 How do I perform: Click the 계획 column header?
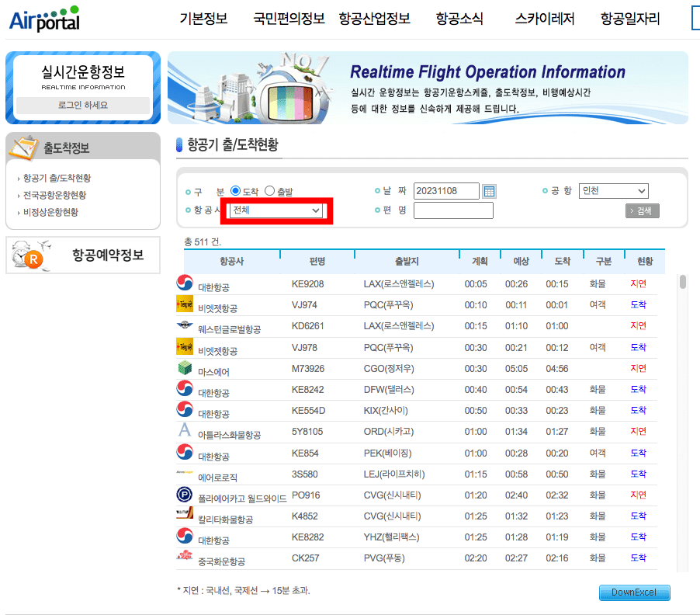(480, 261)
